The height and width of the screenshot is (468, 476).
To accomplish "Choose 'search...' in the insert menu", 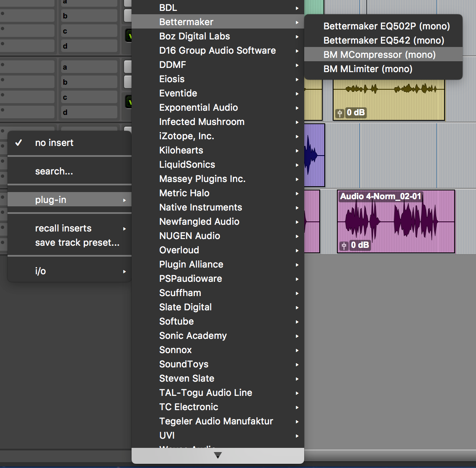I will (70, 172).
